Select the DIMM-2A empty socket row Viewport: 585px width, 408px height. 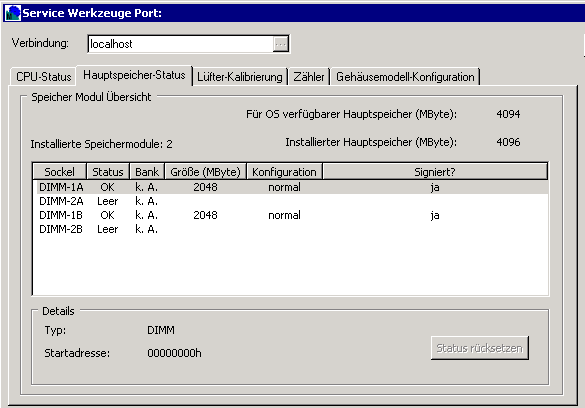coord(291,201)
